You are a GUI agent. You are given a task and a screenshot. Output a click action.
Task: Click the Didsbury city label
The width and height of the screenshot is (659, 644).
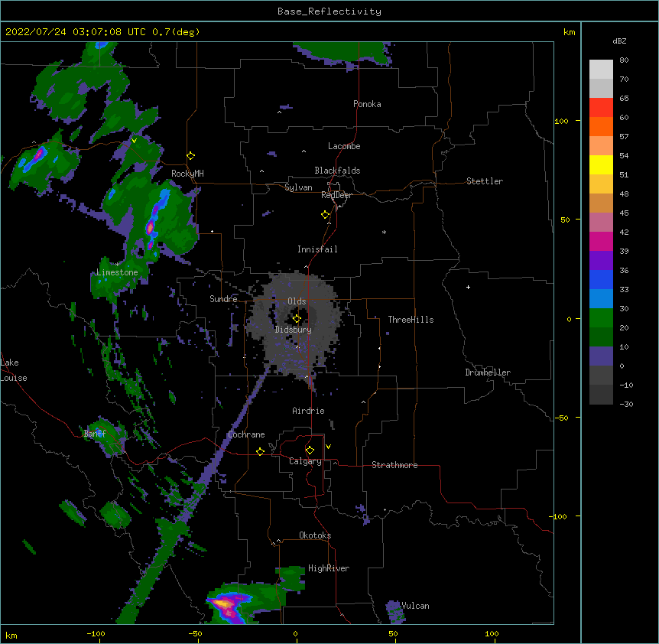pos(294,330)
